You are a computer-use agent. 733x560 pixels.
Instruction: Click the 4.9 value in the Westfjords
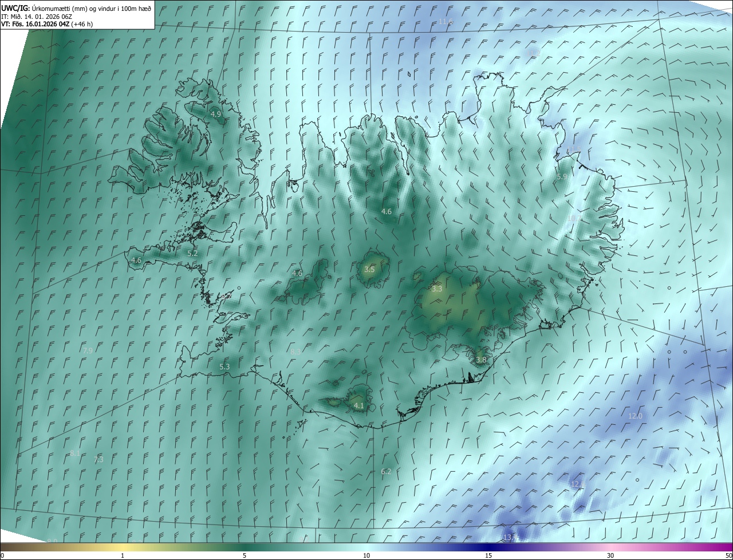tap(216, 114)
